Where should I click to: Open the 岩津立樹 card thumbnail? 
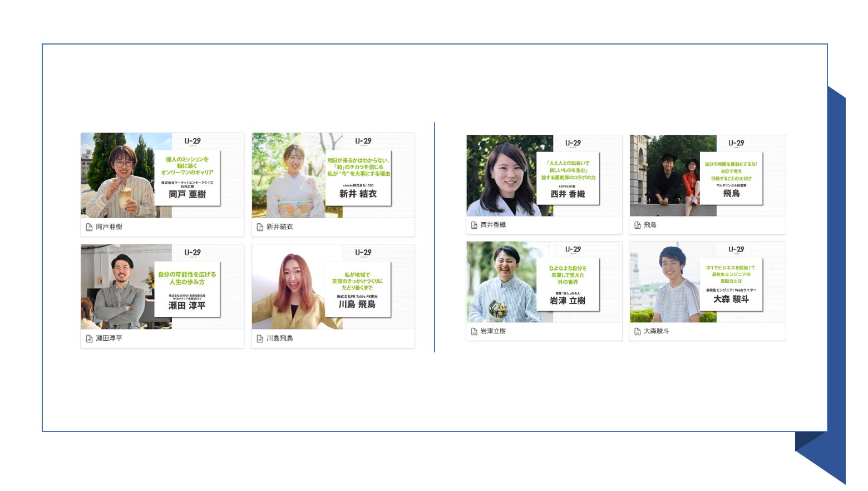point(544,282)
